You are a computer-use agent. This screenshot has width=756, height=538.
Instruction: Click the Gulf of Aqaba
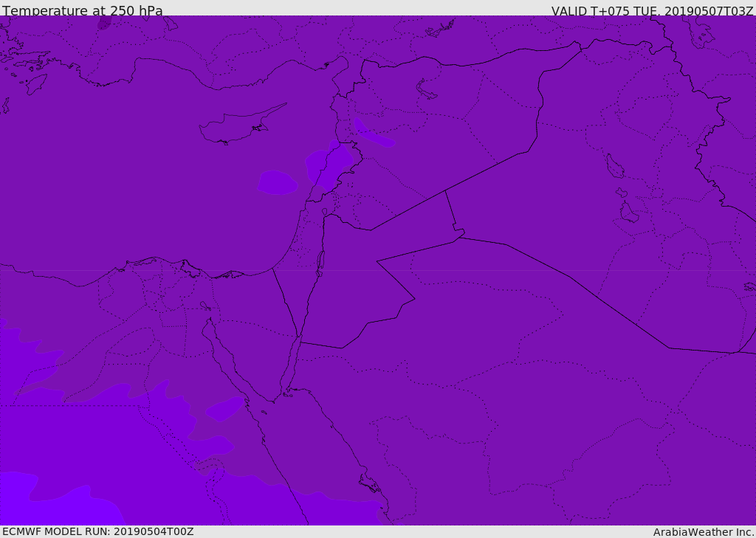click(289, 368)
